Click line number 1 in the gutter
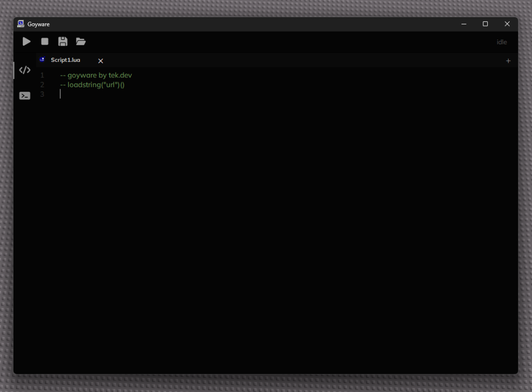 42,75
